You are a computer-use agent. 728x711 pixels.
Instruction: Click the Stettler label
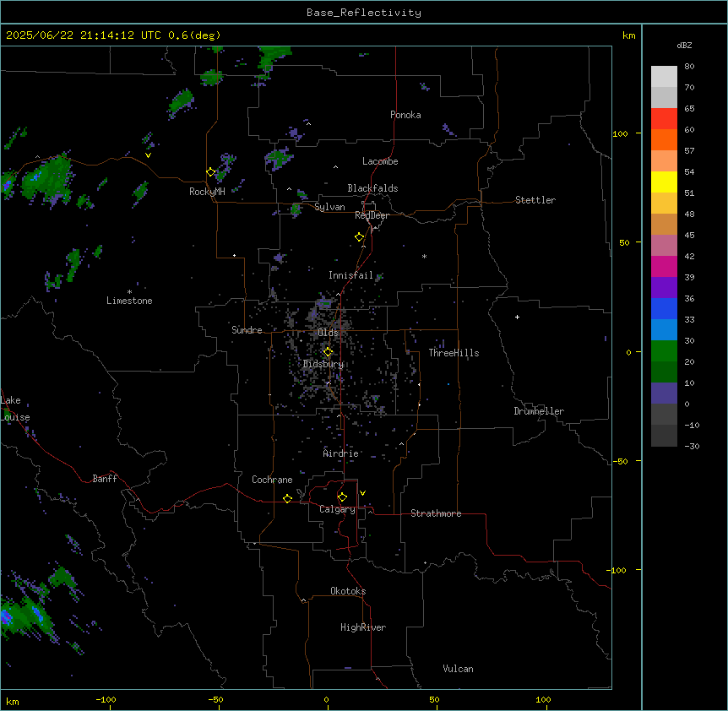point(535,200)
